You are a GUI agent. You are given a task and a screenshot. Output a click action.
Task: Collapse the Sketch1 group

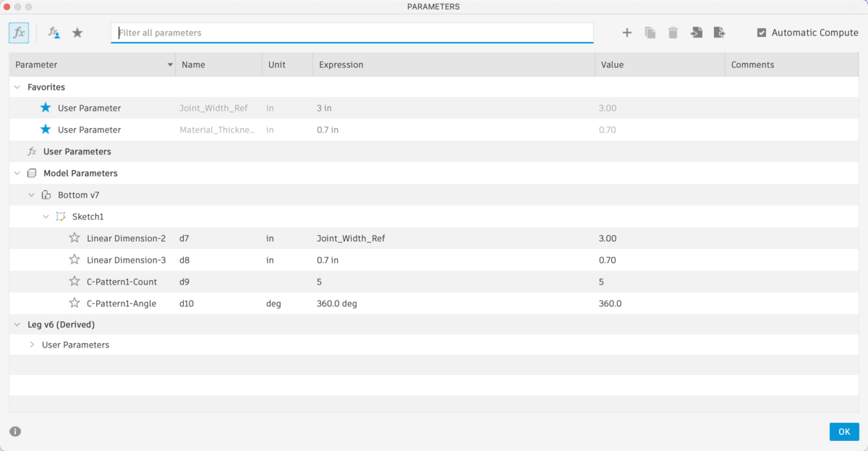46,216
